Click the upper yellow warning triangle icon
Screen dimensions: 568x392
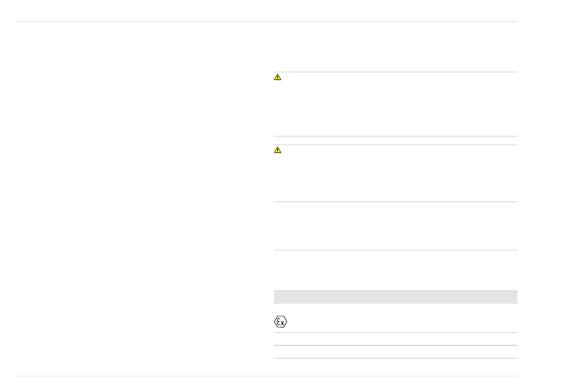(x=277, y=78)
